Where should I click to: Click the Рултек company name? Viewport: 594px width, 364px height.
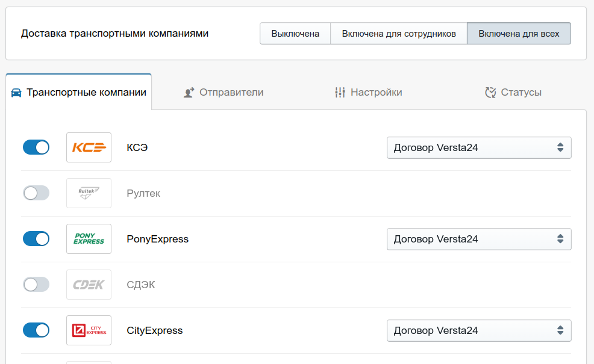click(x=143, y=193)
